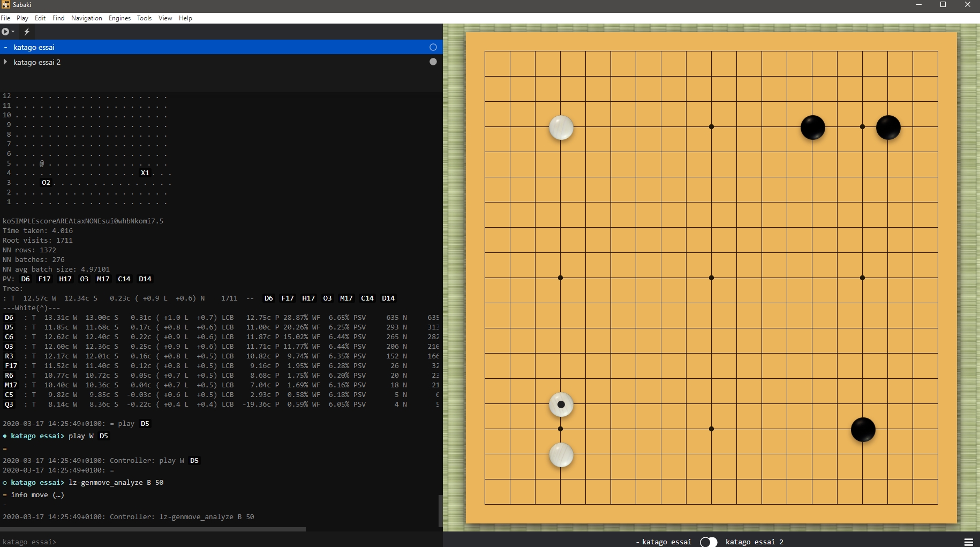The width and height of the screenshot is (980, 547).
Task: Open dropdown arrow next to engine play button
Action: 13,32
